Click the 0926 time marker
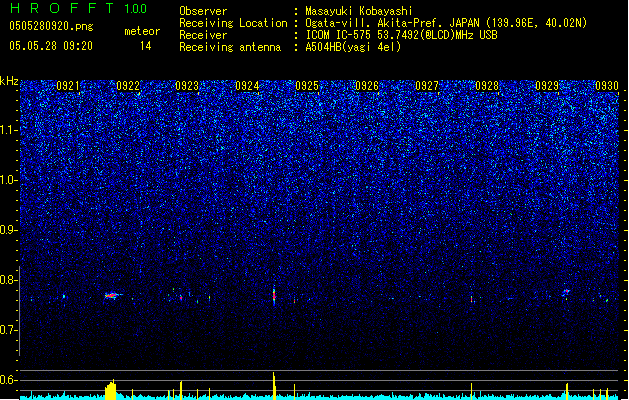 click(x=367, y=86)
